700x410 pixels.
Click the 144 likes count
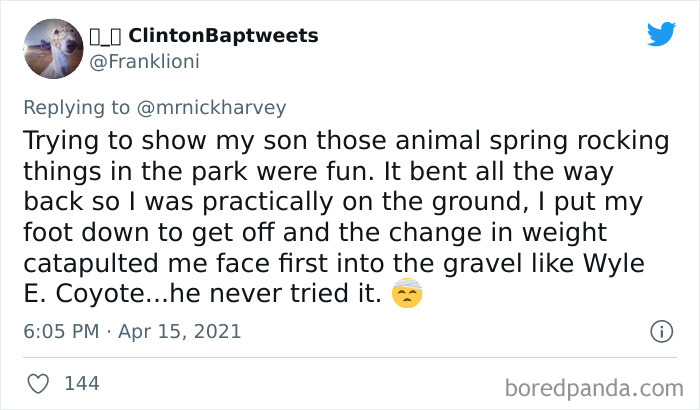[81, 383]
